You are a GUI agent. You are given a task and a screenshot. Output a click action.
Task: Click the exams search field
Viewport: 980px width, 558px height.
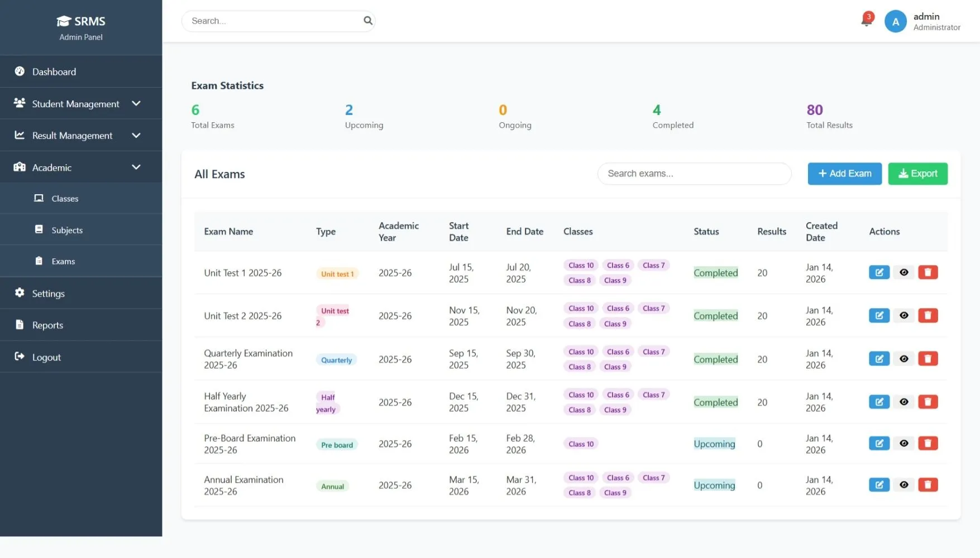coord(694,174)
